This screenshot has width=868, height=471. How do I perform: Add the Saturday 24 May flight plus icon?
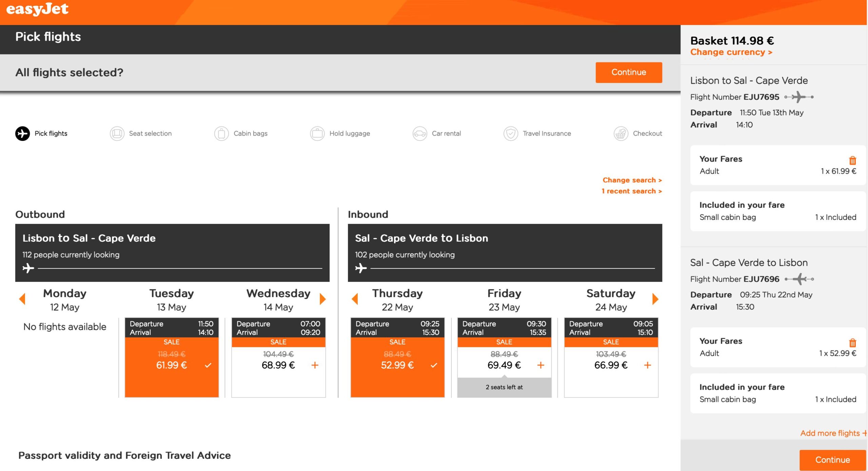coord(648,365)
